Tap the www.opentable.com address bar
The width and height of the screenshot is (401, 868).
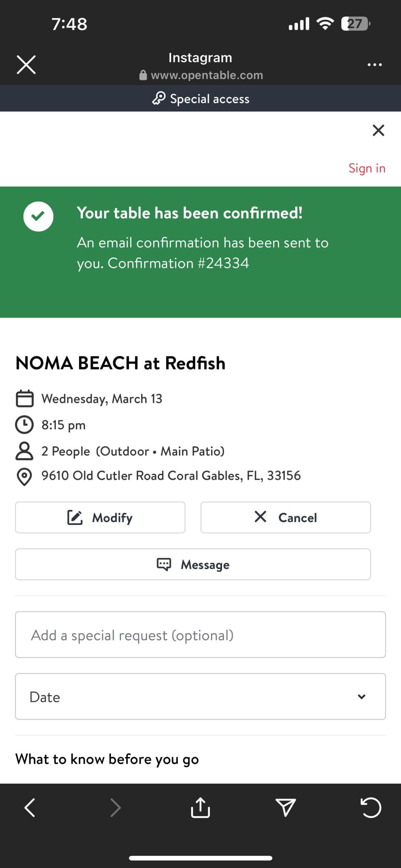(207, 75)
